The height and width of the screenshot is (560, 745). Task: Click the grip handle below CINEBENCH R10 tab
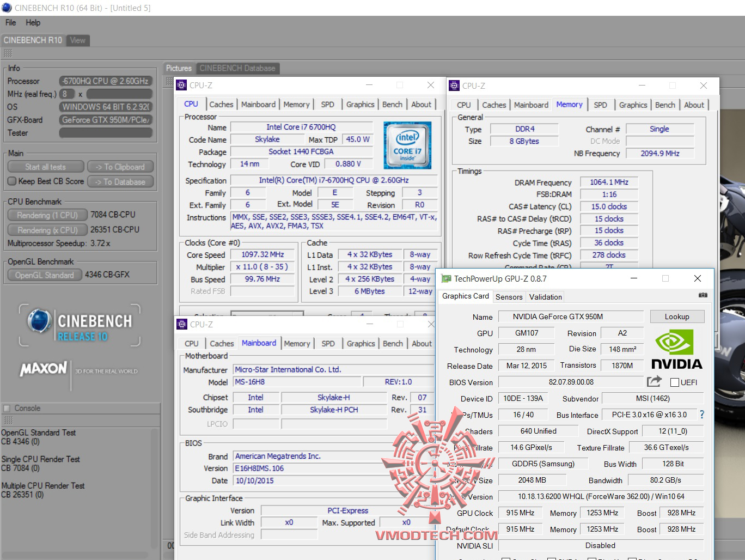pyautogui.click(x=8, y=53)
